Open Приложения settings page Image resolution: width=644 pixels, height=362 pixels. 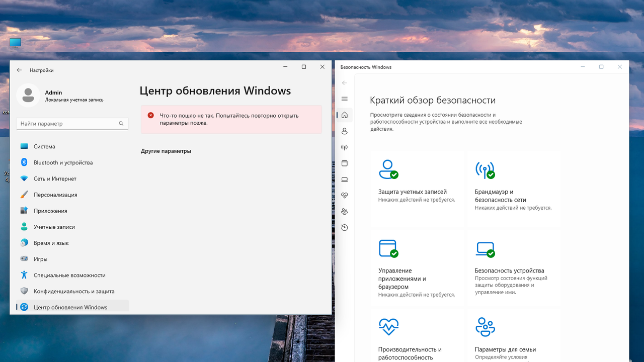pos(72,211)
